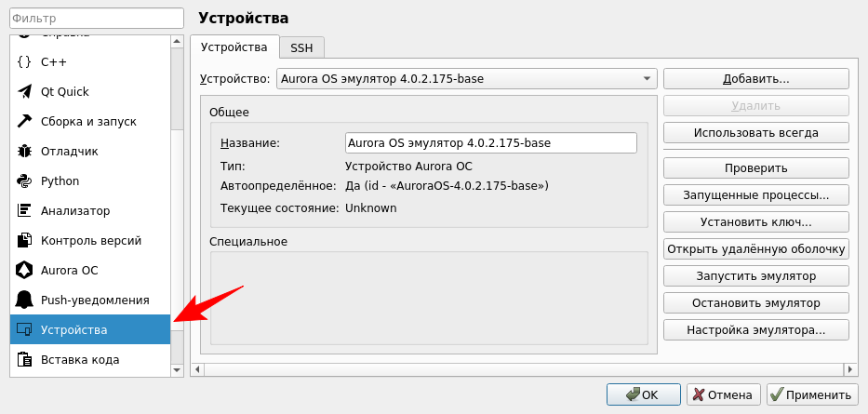Click the Название text field
The height and width of the screenshot is (414, 868).
490,143
